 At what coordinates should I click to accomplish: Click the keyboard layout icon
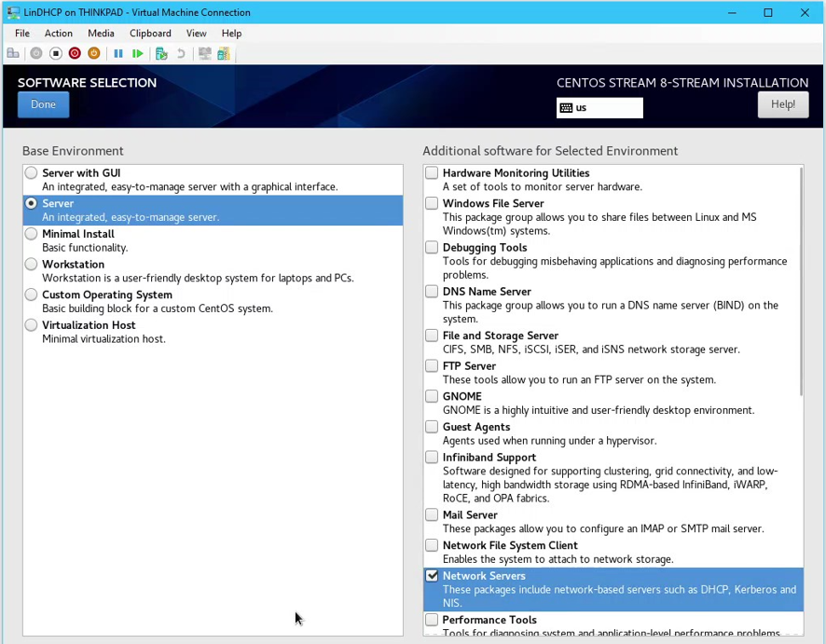coord(566,108)
